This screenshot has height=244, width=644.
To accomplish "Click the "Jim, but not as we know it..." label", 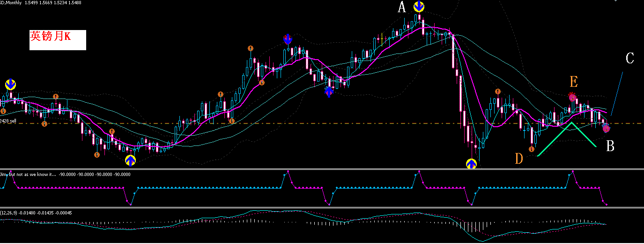I will click(x=28, y=174).
